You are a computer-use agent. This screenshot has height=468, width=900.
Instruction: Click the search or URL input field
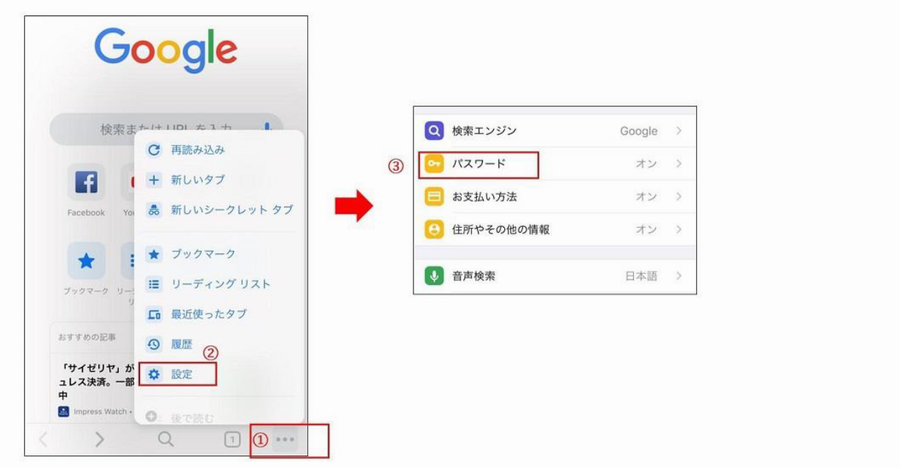pyautogui.click(x=166, y=129)
